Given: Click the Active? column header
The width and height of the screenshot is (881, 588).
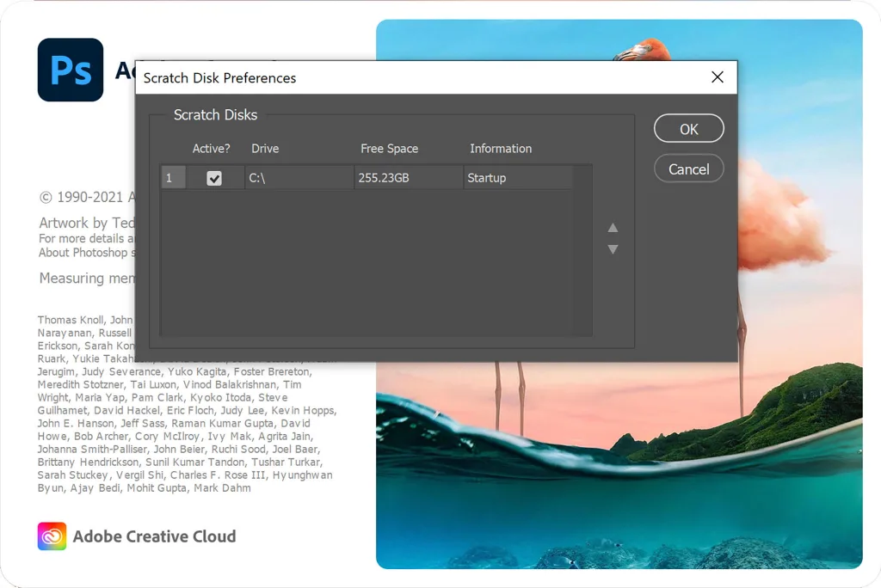Looking at the screenshot, I should pyautogui.click(x=212, y=148).
